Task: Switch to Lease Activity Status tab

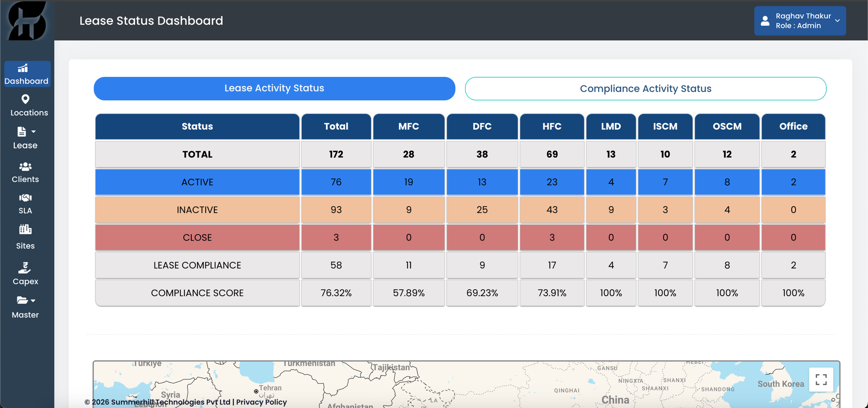Action: (x=274, y=89)
